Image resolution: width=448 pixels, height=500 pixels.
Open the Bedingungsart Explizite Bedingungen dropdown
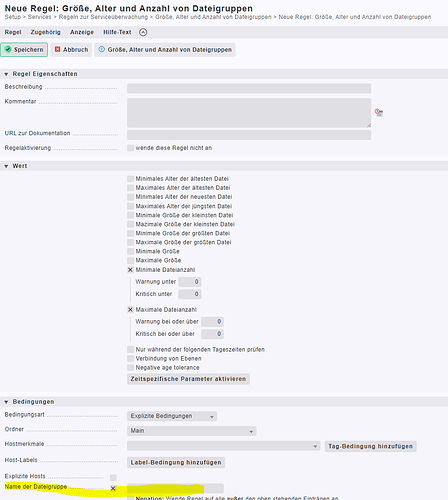point(172,416)
